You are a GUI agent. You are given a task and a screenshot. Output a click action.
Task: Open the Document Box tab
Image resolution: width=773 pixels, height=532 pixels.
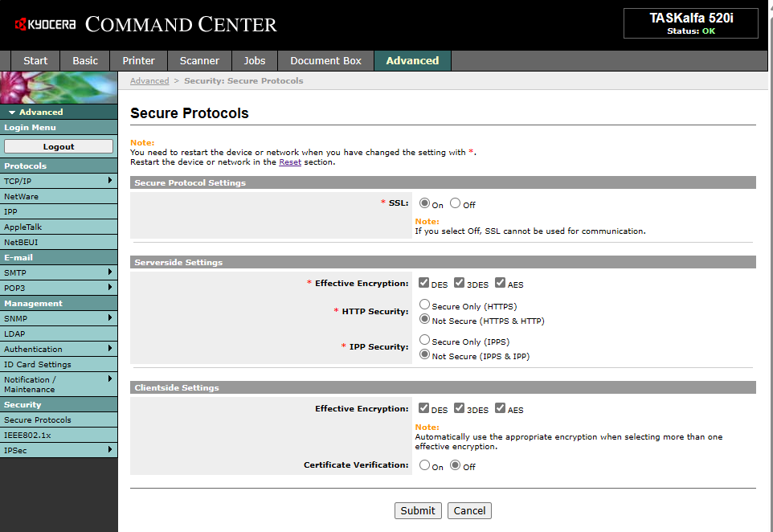tap(325, 61)
